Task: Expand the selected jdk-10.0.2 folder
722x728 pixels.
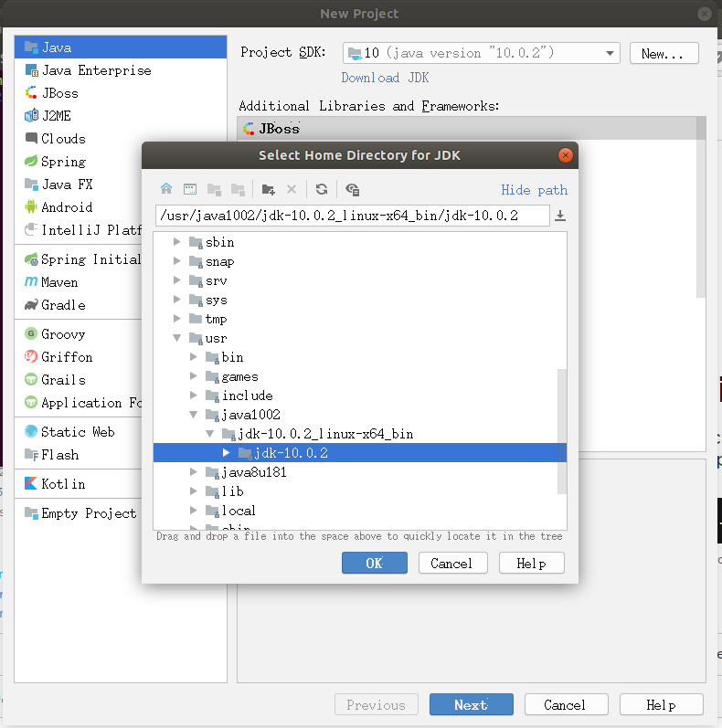Action: 227,452
